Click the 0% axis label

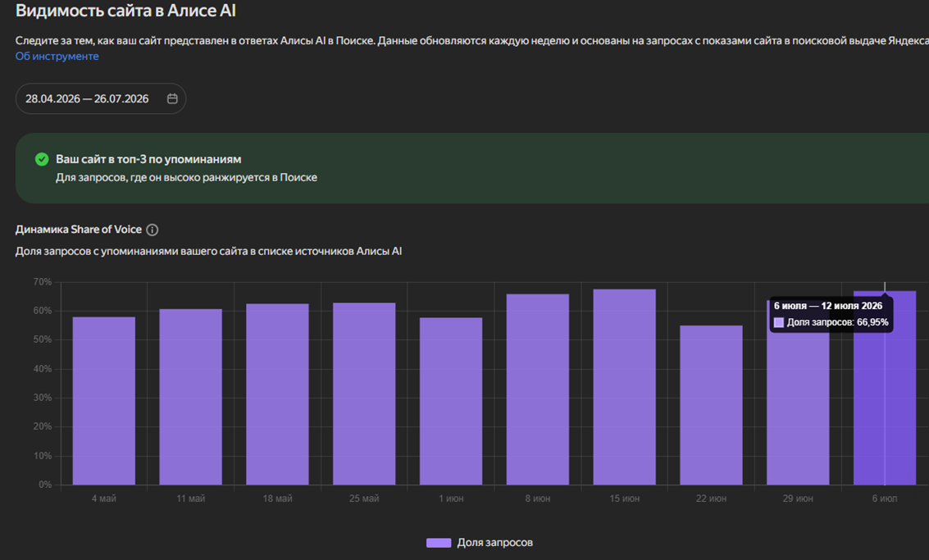click(45, 485)
